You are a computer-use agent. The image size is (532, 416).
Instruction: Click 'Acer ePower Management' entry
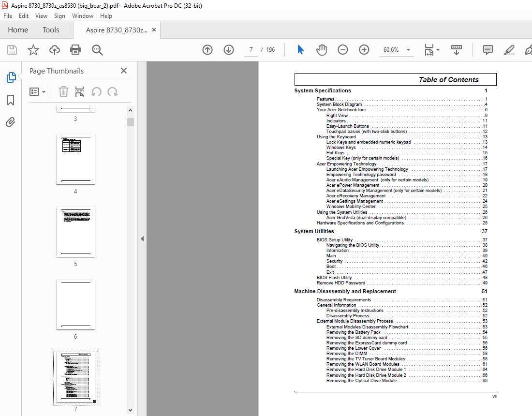coord(353,185)
